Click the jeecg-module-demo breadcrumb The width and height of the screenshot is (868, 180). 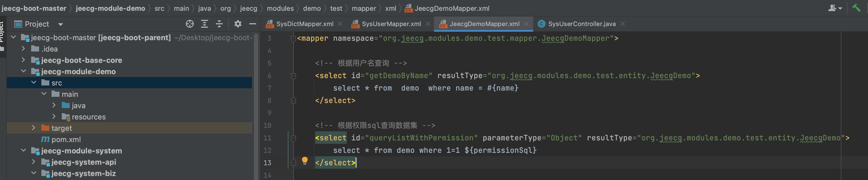(110, 8)
